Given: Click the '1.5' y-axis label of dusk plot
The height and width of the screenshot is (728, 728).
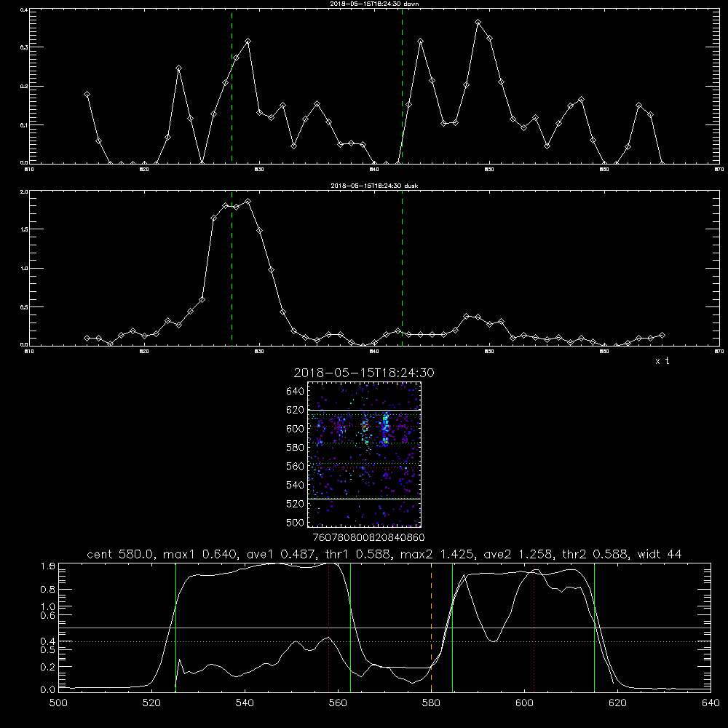Looking at the screenshot, I should point(24,229).
